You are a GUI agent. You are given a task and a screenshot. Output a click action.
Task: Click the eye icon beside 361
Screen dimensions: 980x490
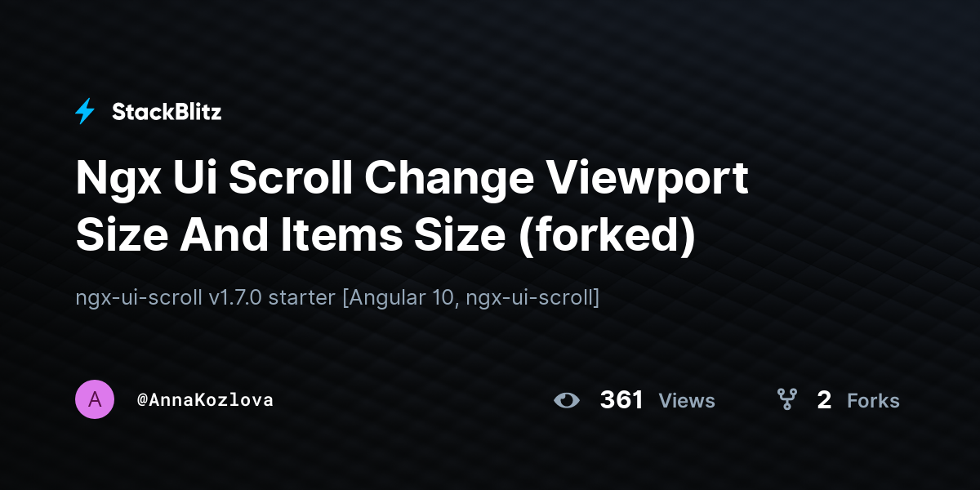pos(566,400)
